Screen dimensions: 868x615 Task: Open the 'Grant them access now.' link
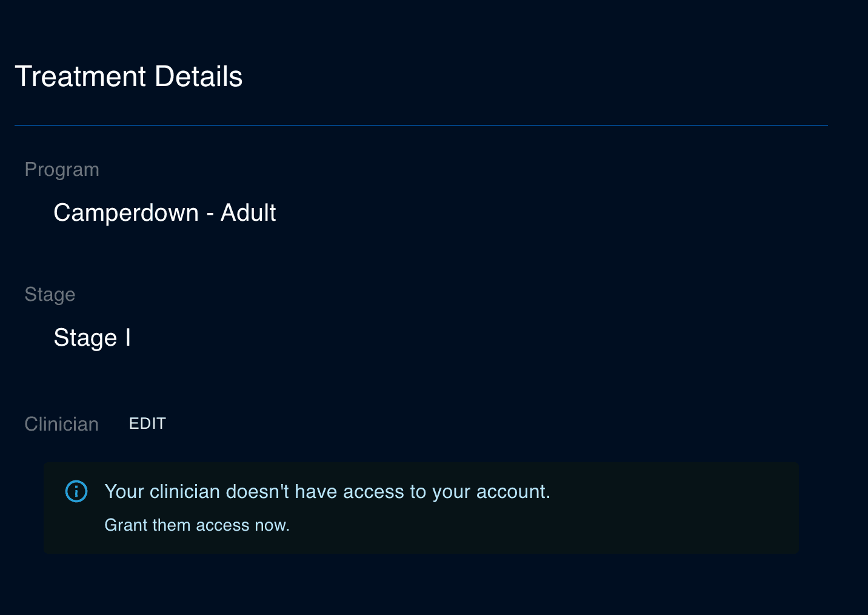click(197, 525)
